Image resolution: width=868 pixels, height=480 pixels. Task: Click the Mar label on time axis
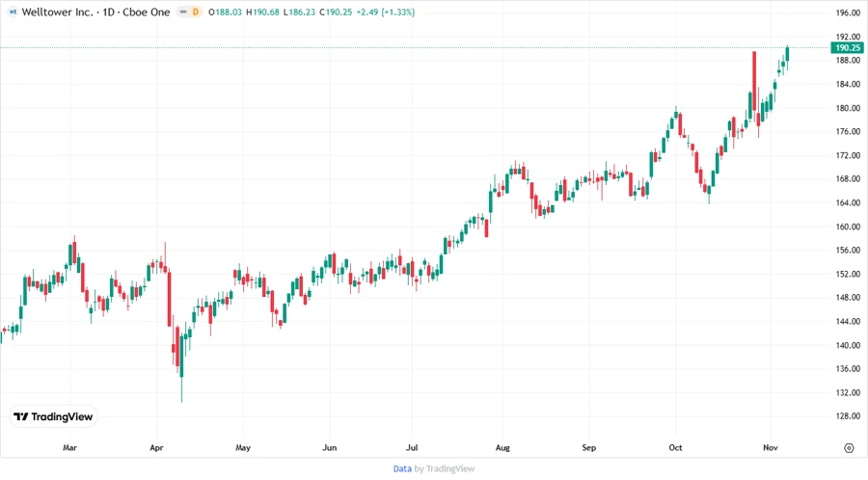[69, 448]
